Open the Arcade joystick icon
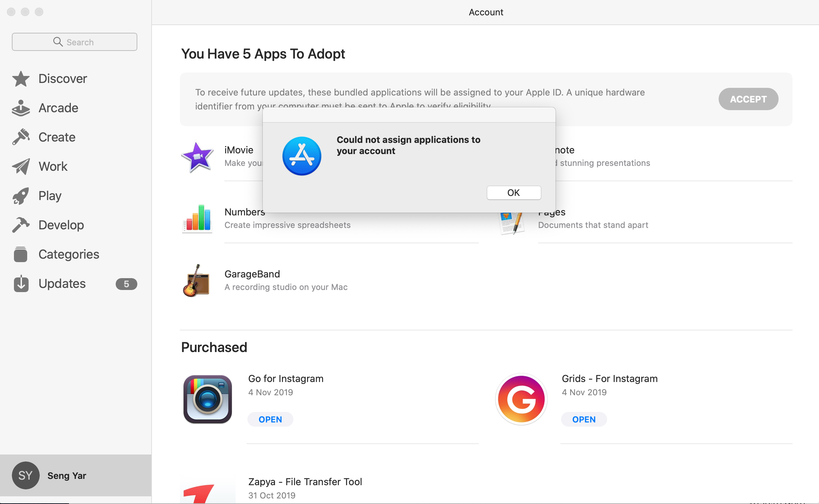Screen dimensions: 819x504 (x=21, y=108)
